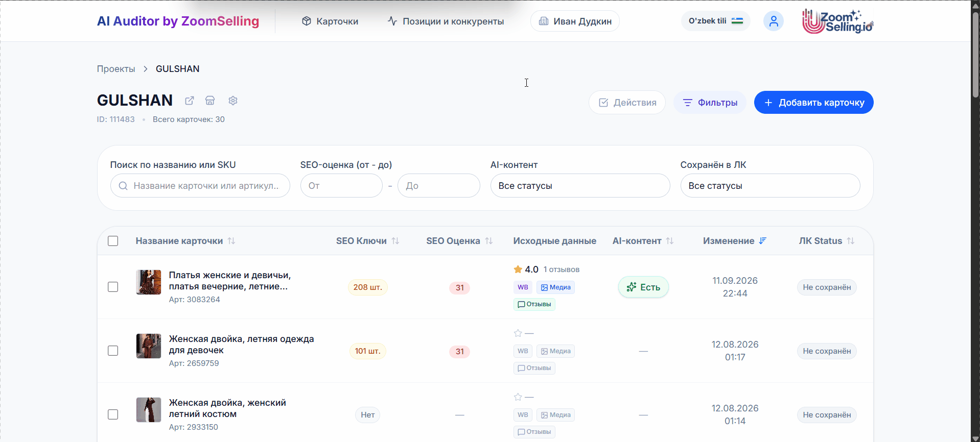Click the ZoomSelling.io logo

[x=838, y=21]
